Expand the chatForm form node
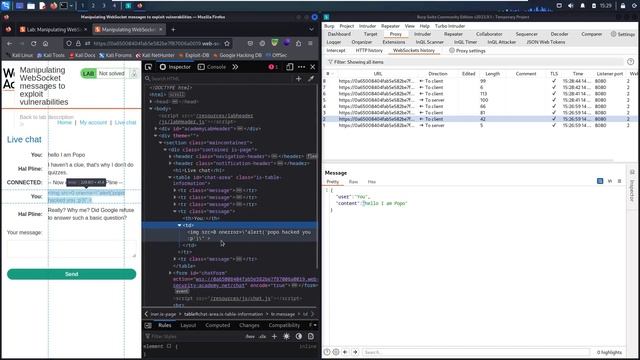Viewport: 640px width, 360px height. coord(170,273)
